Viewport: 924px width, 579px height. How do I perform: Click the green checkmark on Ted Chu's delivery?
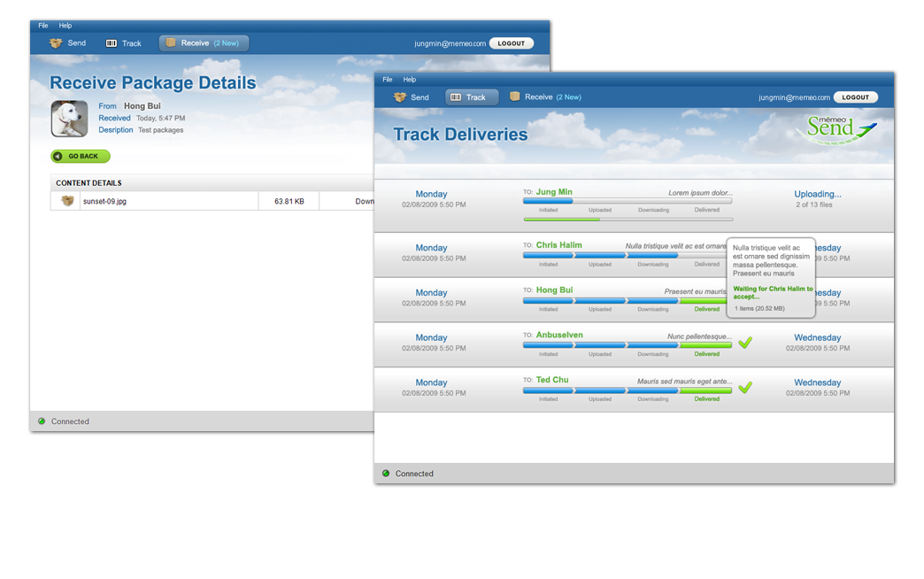click(x=745, y=387)
